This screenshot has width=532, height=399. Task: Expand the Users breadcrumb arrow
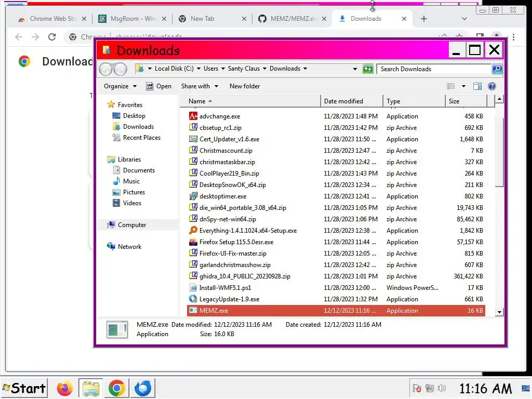point(223,69)
